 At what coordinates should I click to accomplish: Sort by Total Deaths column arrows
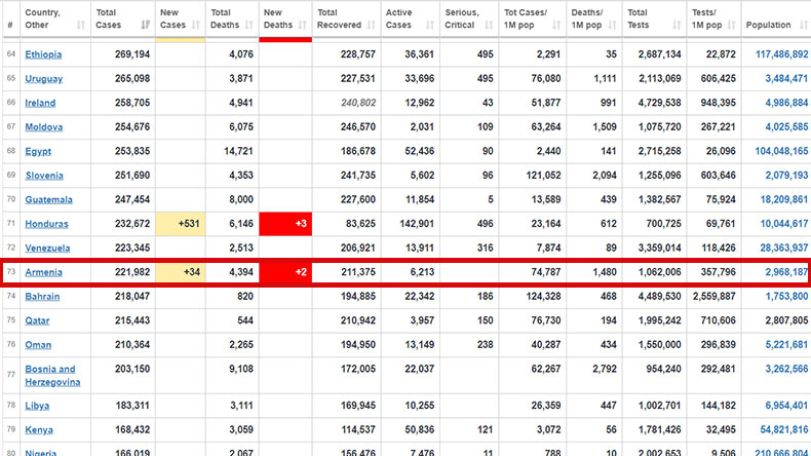[x=249, y=25]
